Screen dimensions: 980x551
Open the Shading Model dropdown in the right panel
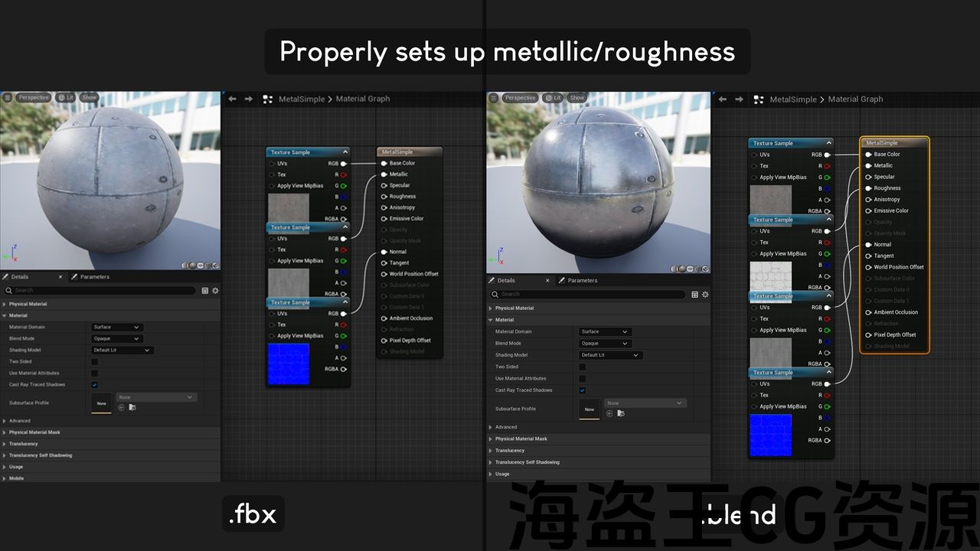[610, 355]
